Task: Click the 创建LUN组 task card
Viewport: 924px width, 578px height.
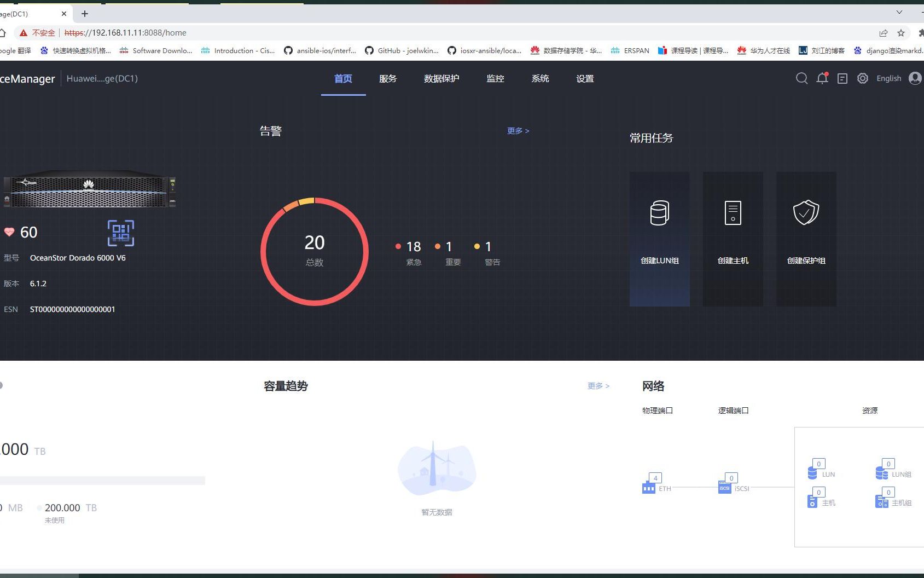Action: (660, 239)
